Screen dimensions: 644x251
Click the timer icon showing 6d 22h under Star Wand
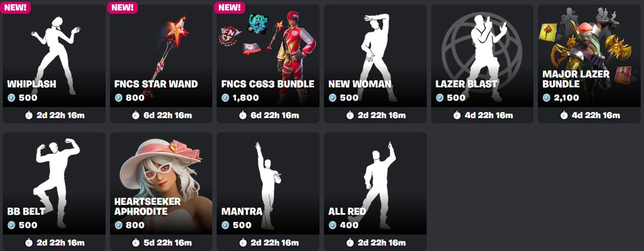[135, 115]
